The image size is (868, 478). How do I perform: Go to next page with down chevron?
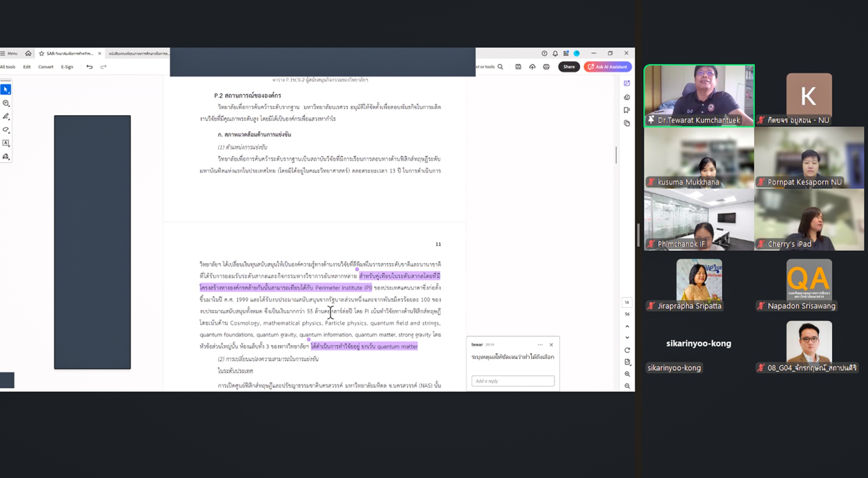tap(627, 338)
